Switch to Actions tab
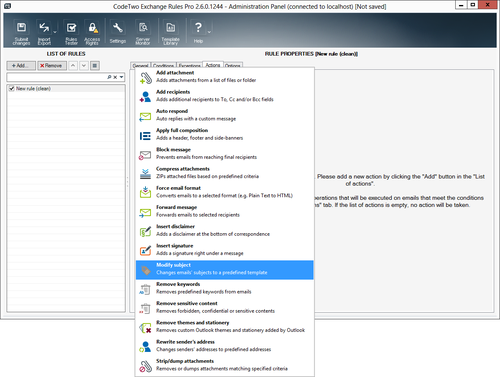Viewport: 500px width, 377px height. (x=213, y=65)
